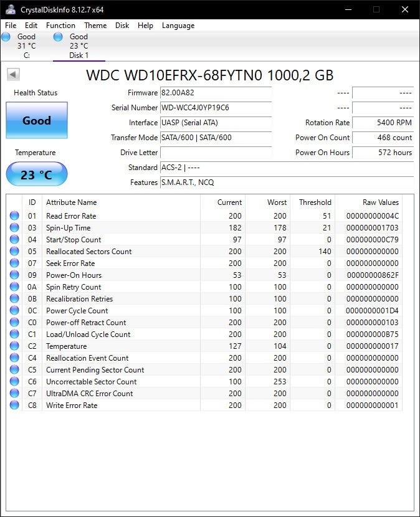Click the Good health status button

(37, 120)
